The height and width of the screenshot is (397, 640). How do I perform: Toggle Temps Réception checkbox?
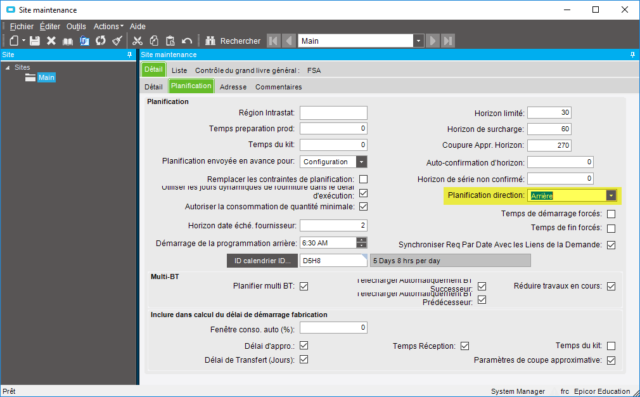[464, 346]
